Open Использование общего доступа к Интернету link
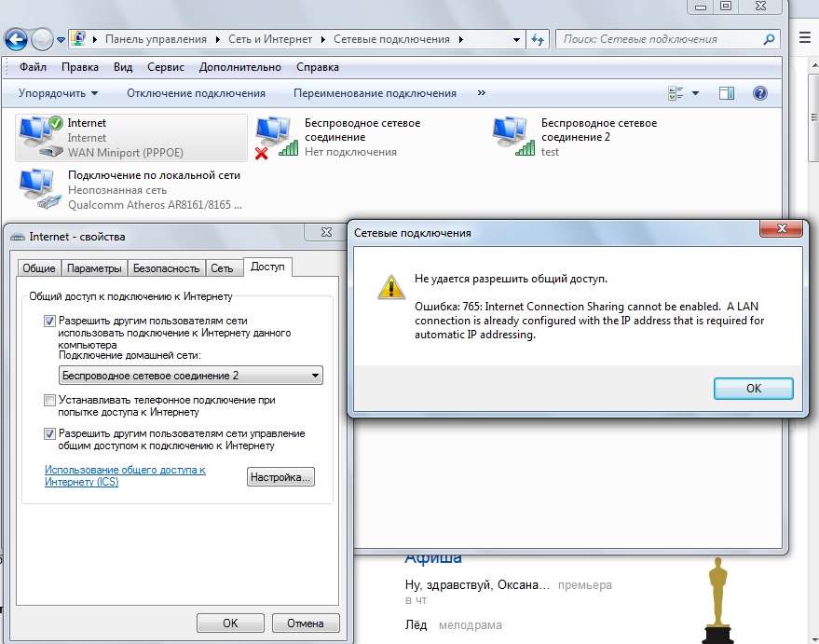 [x=125, y=476]
